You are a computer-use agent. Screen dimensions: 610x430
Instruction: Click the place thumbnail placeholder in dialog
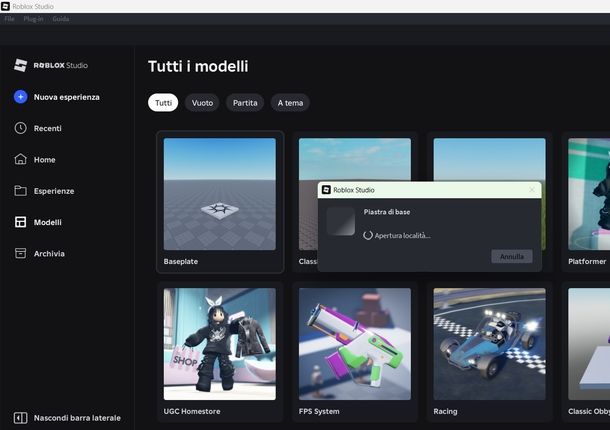[341, 221]
